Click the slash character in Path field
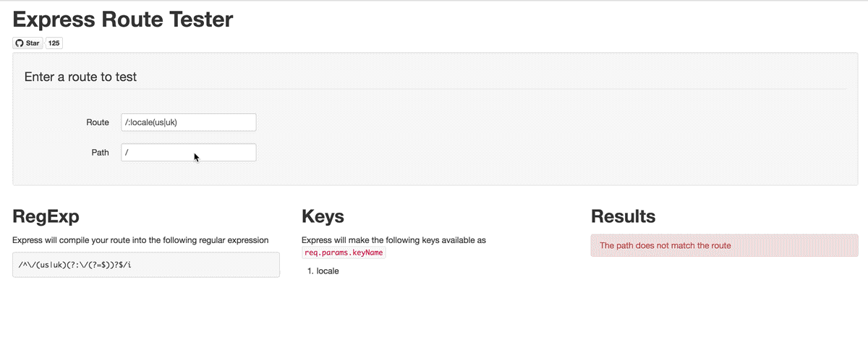The height and width of the screenshot is (348, 868). (127, 153)
